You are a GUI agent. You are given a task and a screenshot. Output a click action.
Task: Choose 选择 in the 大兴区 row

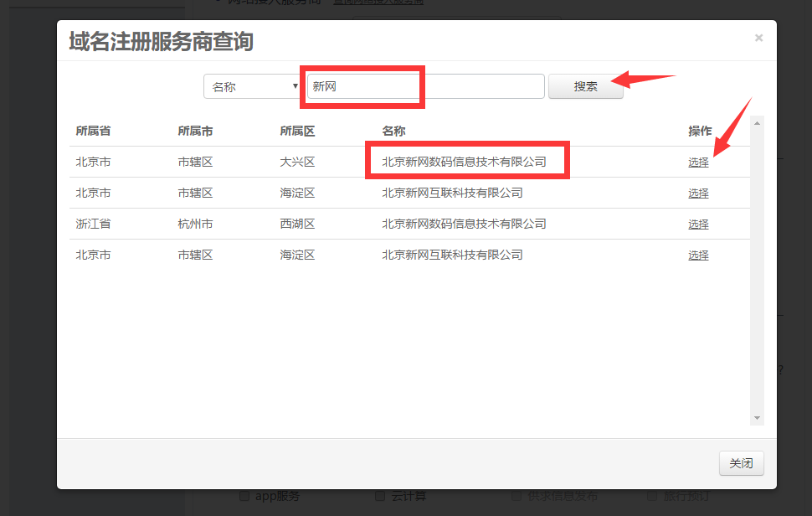(698, 163)
